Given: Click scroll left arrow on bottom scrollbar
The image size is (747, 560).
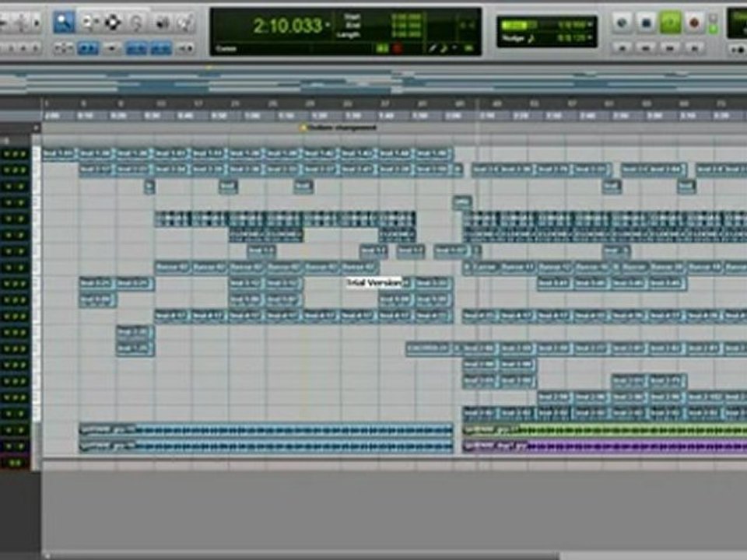Looking at the screenshot, I should (x=46, y=555).
